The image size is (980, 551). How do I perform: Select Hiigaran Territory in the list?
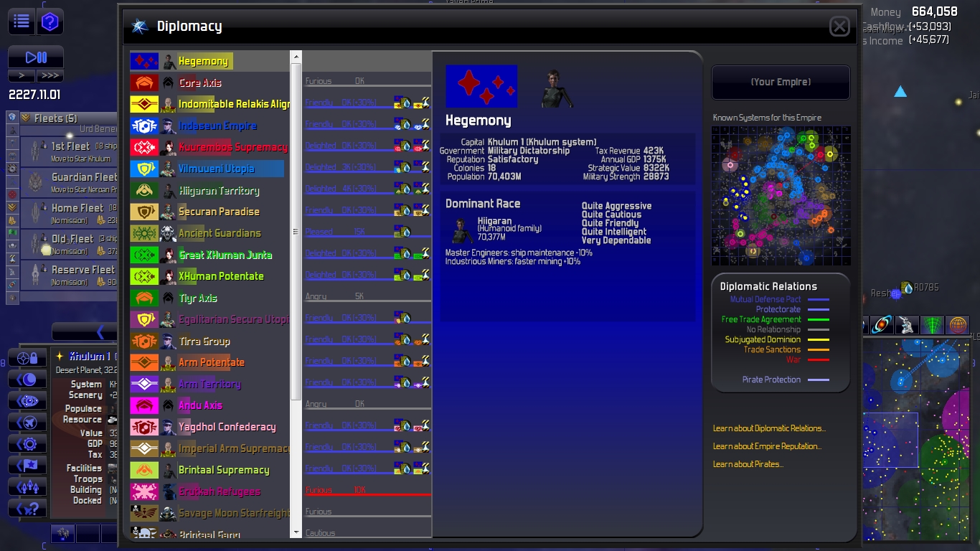[219, 191]
